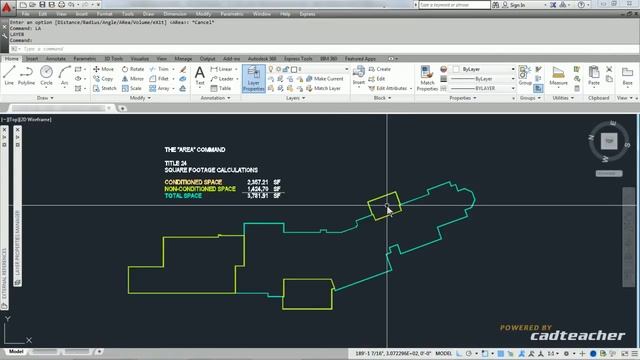Click Create block in Block panel
This screenshot has width=640, height=360.
pyautogui.click(x=380, y=69)
